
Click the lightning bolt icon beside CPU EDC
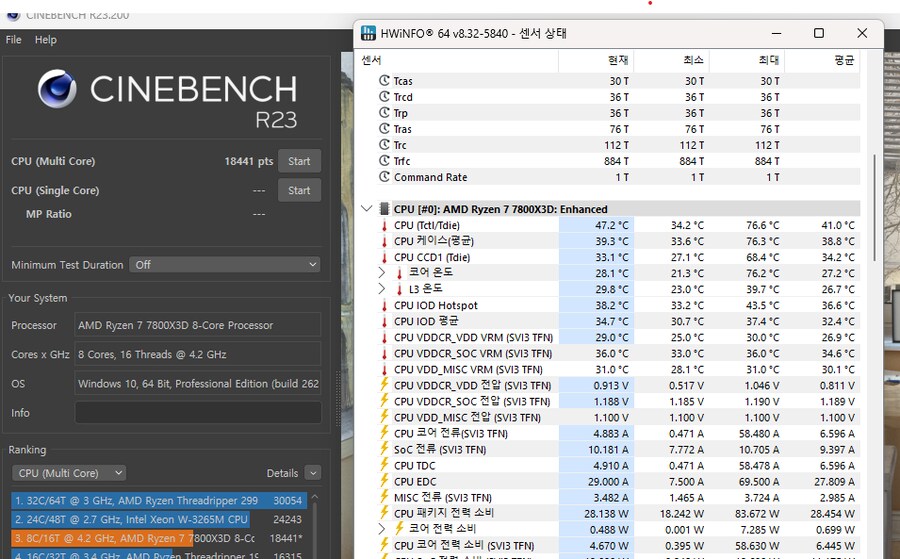pyautogui.click(x=384, y=481)
